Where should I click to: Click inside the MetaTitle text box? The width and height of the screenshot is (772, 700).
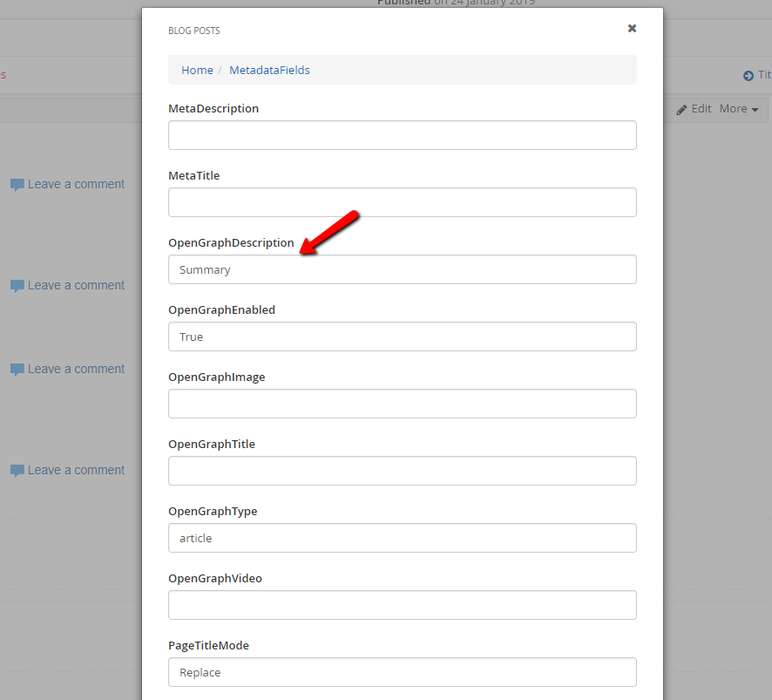click(402, 202)
